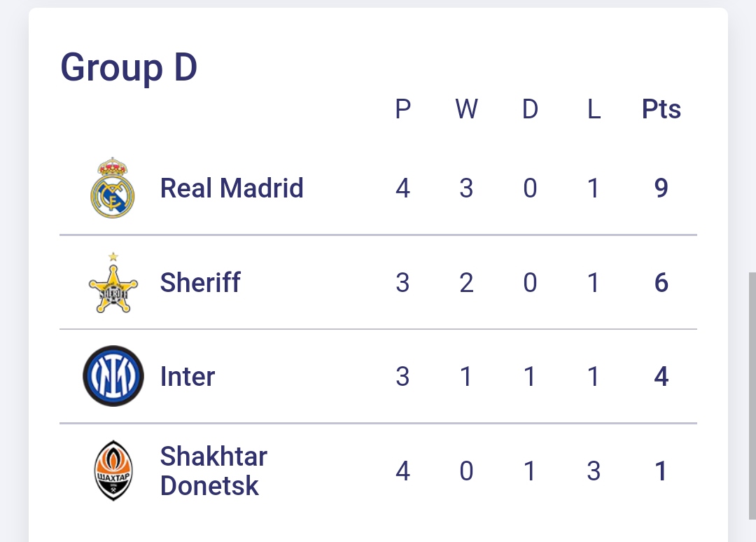Open the Shakhtar Donetsk team name link
This screenshot has height=542, width=756.
[x=213, y=471]
